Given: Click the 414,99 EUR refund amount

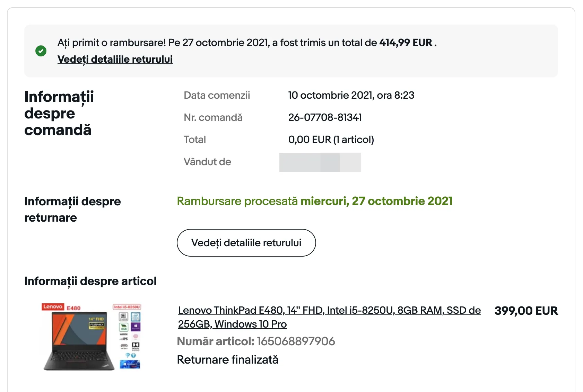Looking at the screenshot, I should click(406, 43).
